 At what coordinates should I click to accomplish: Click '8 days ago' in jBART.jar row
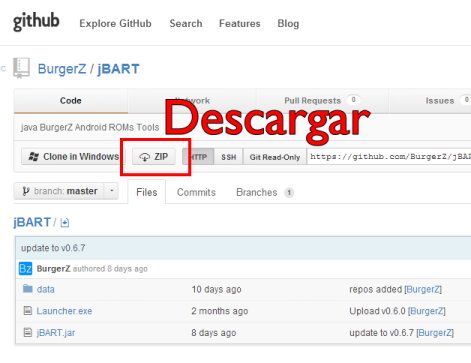click(214, 333)
